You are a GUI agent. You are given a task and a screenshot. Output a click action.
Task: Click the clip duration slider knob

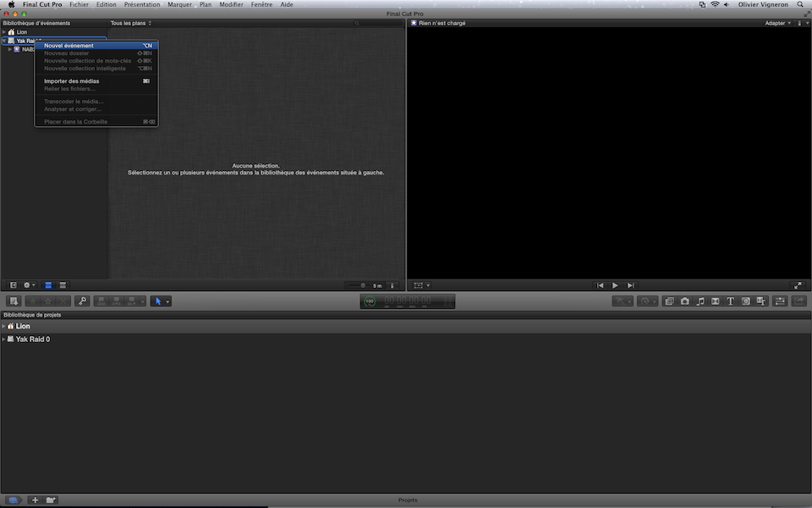coord(363,285)
